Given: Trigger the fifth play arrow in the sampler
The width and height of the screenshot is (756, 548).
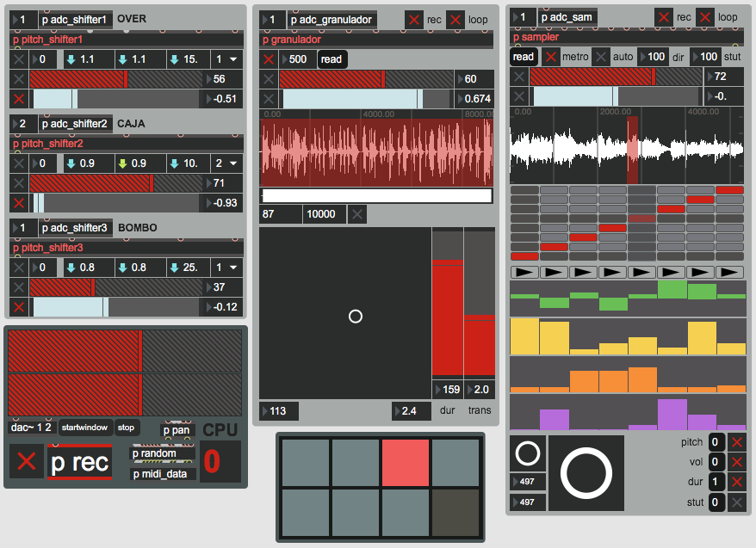Looking at the screenshot, I should point(641,272).
